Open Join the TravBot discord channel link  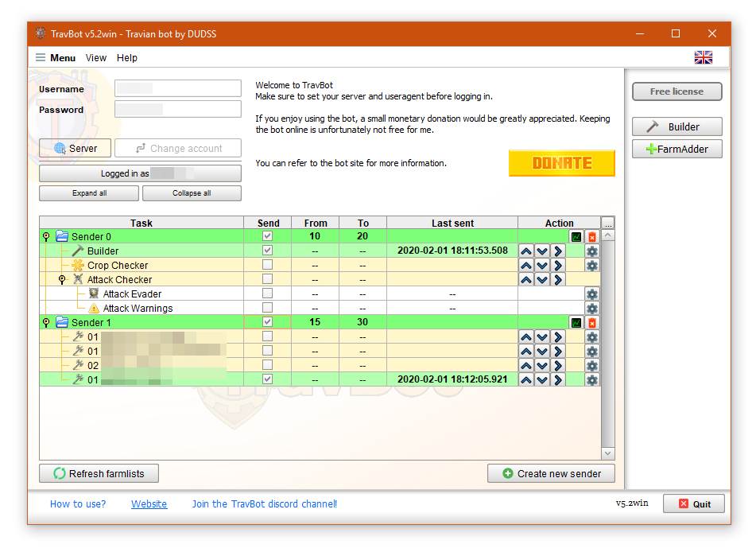pyautogui.click(x=264, y=504)
